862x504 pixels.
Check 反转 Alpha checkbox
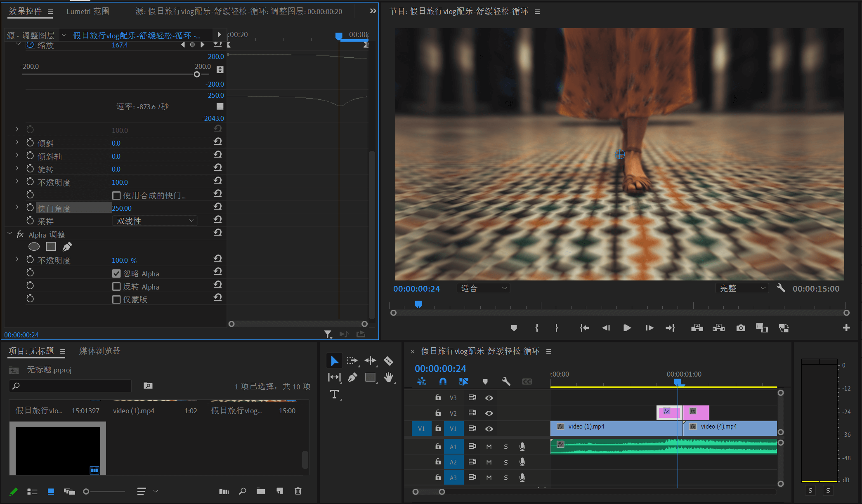pos(116,287)
